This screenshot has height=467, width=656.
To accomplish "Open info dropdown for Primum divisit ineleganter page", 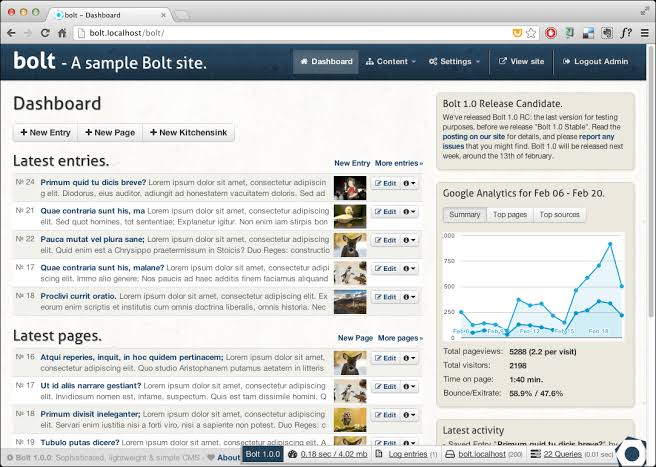I will coord(409,415).
